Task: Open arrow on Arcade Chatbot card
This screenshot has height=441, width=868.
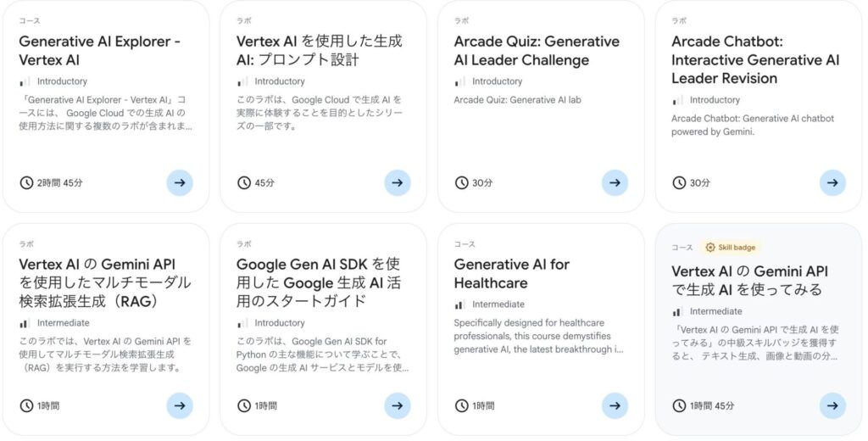Action: click(x=832, y=182)
